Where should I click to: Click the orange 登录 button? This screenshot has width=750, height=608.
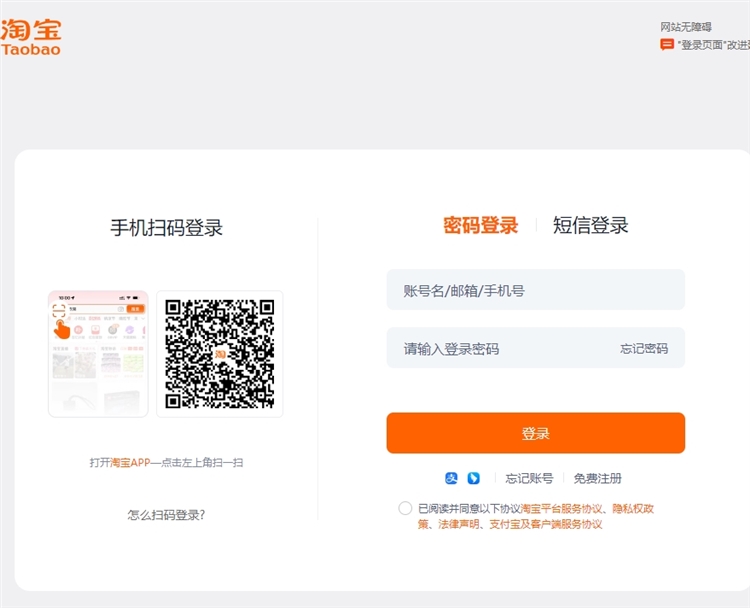[536, 433]
